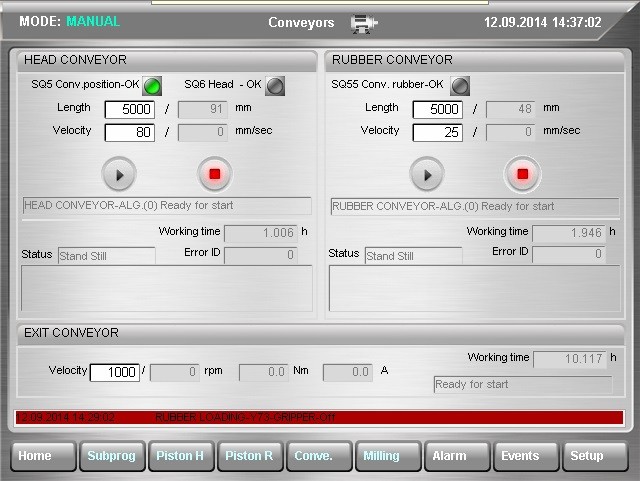The width and height of the screenshot is (640, 481).
Task: Click the Conveyors page title
Action: [x=301, y=23]
